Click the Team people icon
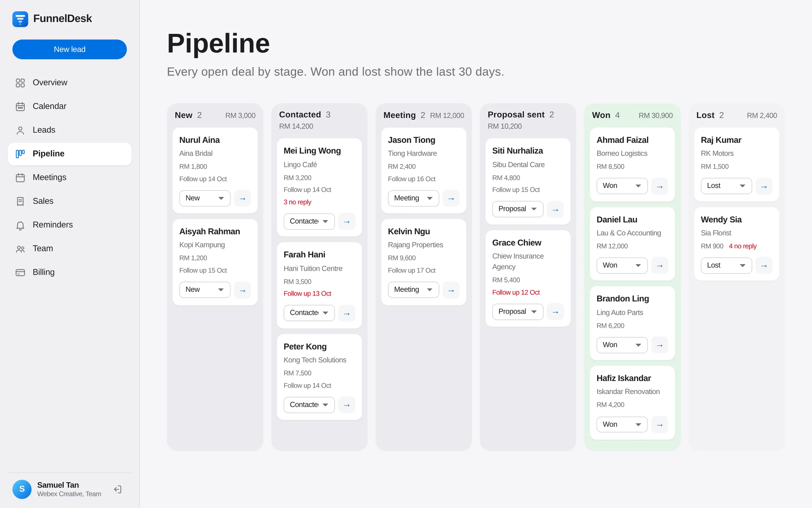The width and height of the screenshot is (812, 508). 20,249
